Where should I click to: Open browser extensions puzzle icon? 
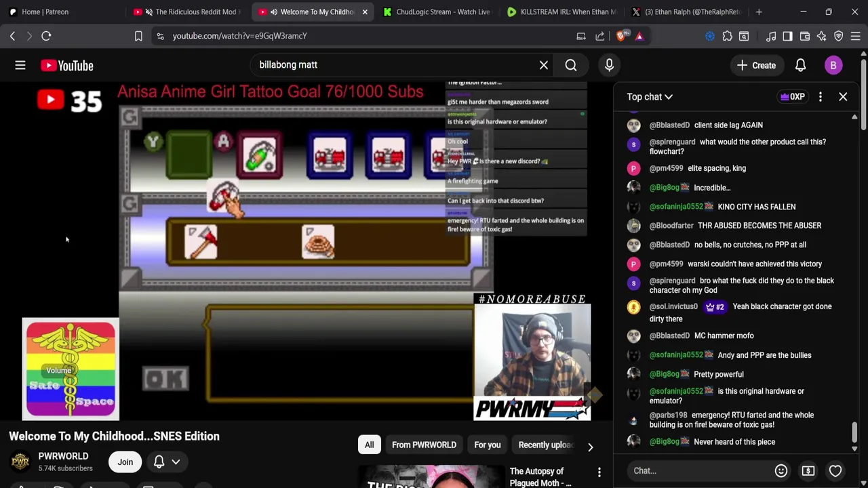point(727,36)
